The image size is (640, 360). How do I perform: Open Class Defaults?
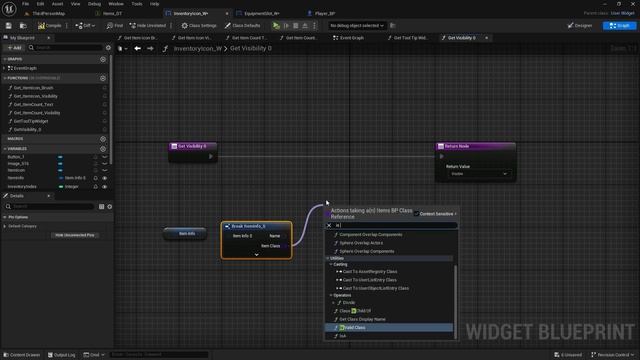pyautogui.click(x=242, y=26)
